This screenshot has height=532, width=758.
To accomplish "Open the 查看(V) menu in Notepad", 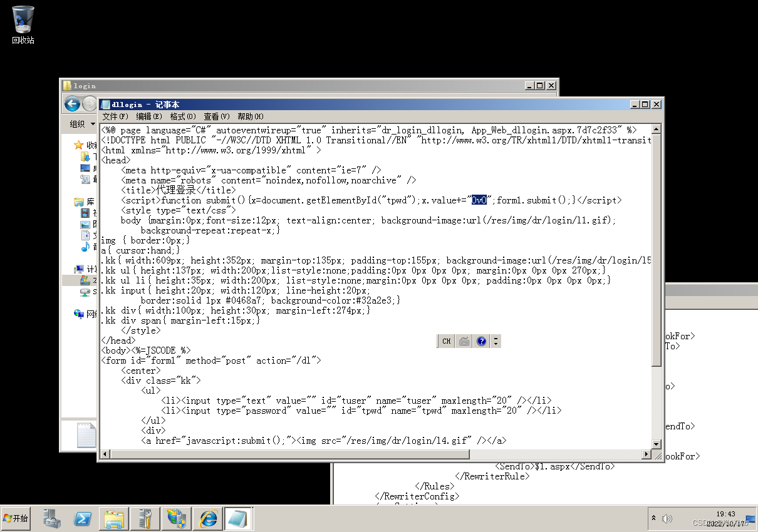I will [217, 116].
